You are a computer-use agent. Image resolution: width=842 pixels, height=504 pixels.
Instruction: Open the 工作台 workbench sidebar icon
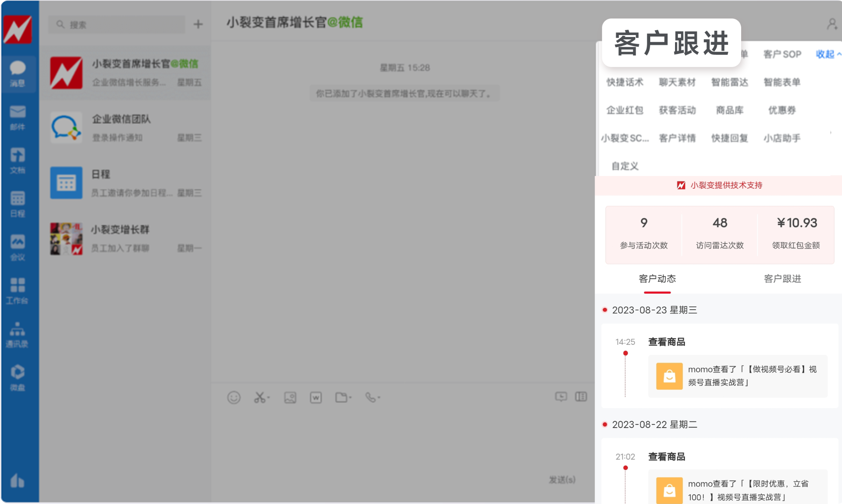(x=18, y=291)
